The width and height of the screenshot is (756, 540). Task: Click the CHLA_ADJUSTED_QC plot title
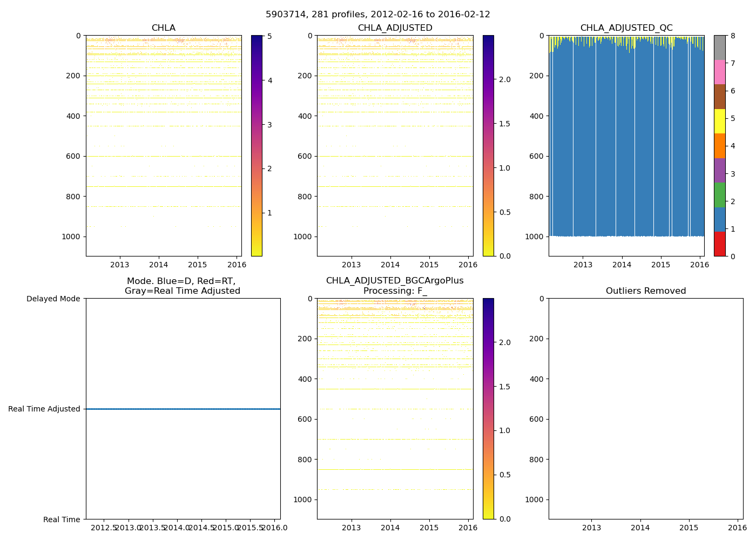pyautogui.click(x=626, y=28)
